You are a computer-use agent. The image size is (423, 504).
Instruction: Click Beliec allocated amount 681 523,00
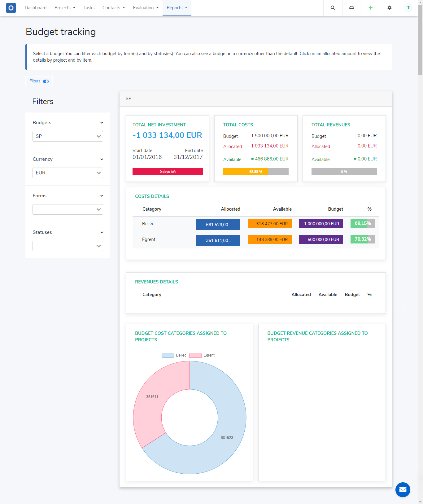click(218, 225)
